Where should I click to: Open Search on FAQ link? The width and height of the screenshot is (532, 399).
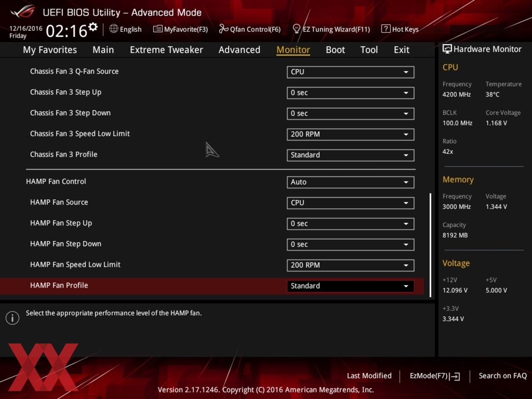[x=503, y=376]
